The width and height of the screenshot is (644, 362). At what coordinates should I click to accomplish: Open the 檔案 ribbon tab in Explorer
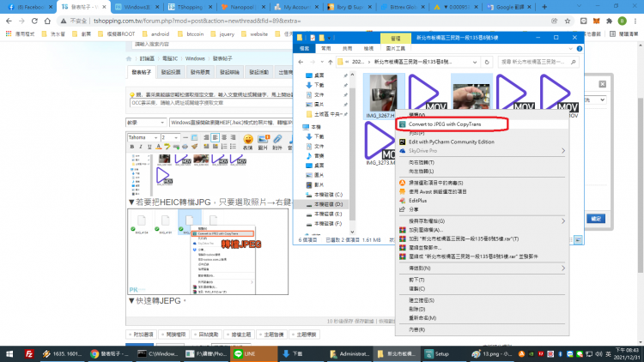(x=304, y=48)
